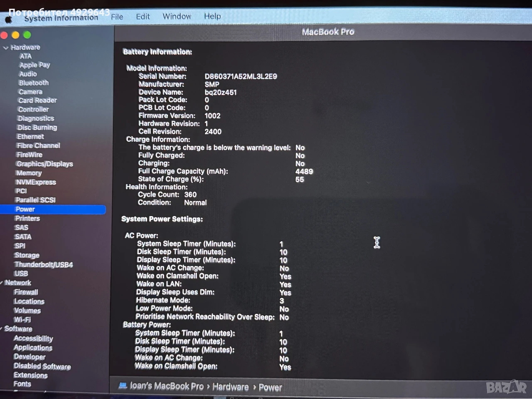
Task: Select Printers in the sidebar
Action: click(x=27, y=218)
